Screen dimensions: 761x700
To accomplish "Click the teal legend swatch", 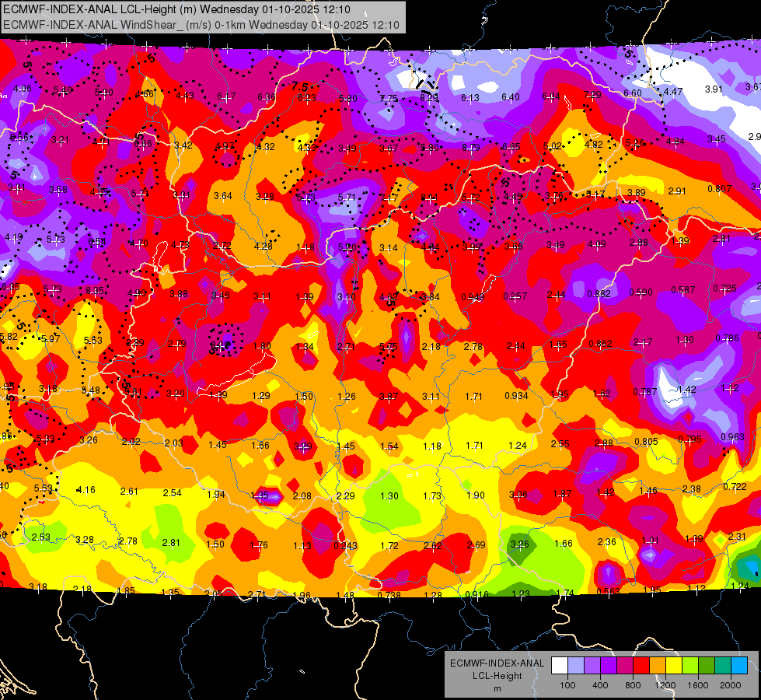I will point(723,666).
